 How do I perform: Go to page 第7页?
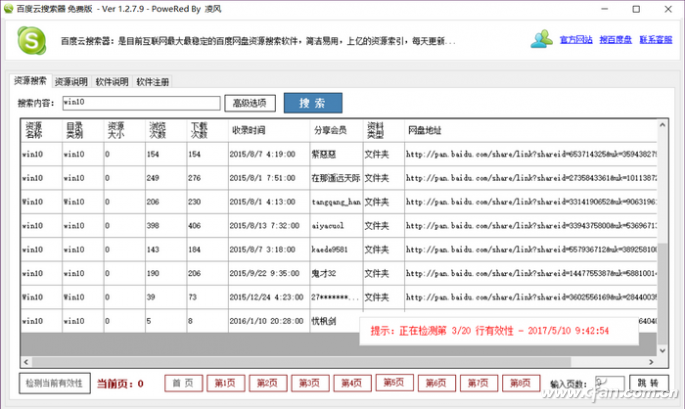479,383
